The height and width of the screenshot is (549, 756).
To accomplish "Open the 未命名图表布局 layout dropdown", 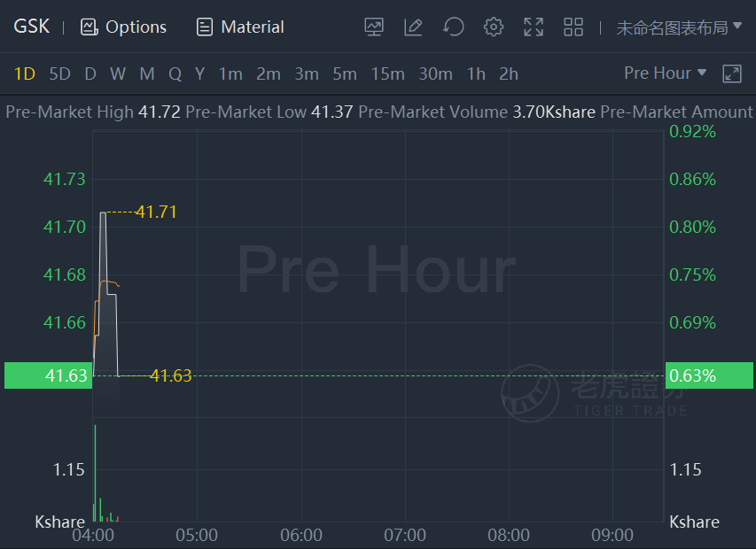I will click(679, 27).
